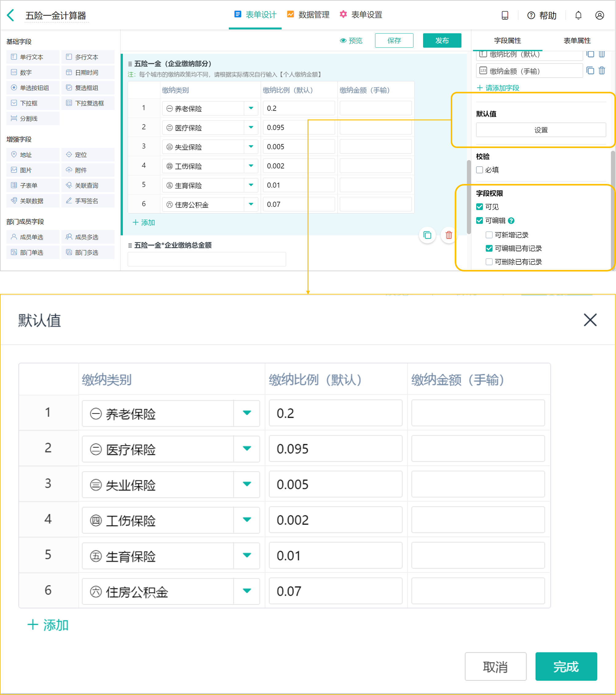Enable the 必填 validation checkbox
The width and height of the screenshot is (616, 695).
tap(480, 170)
